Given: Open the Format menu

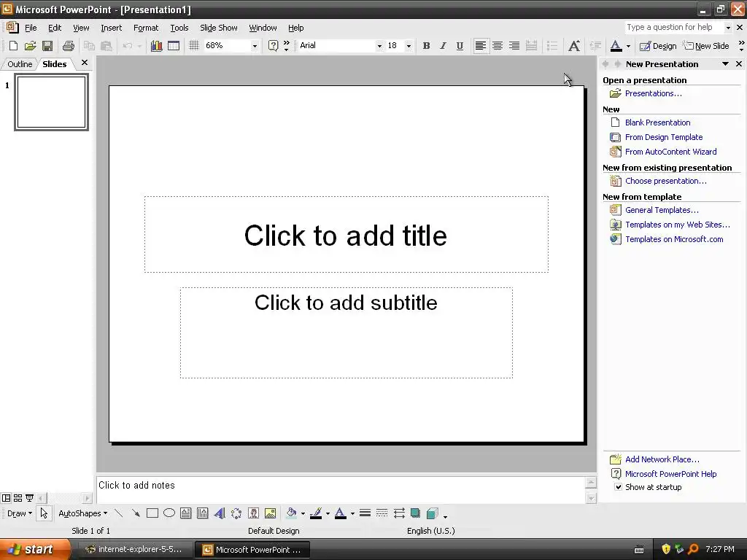Looking at the screenshot, I should (x=146, y=28).
